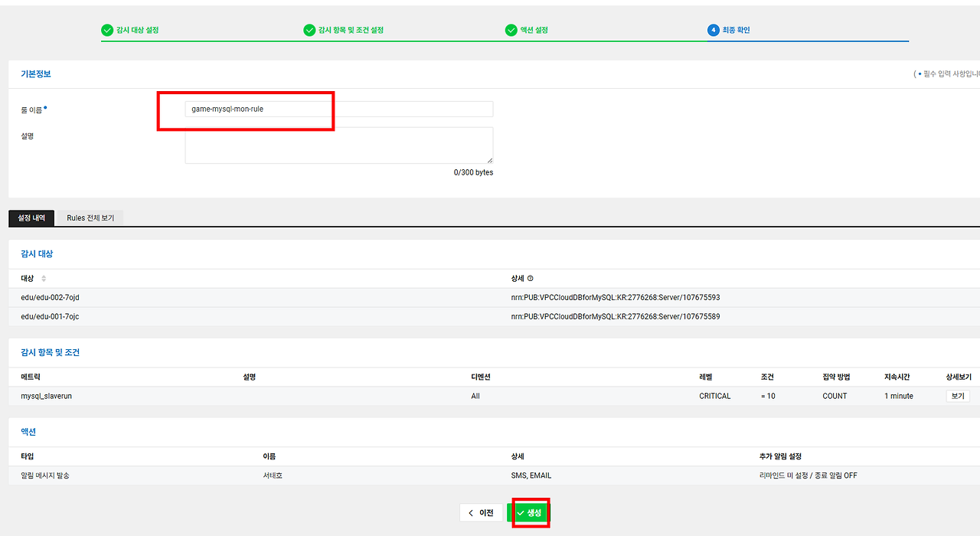Click the 액션 section heading
This screenshot has height=536, width=980.
coord(29,433)
